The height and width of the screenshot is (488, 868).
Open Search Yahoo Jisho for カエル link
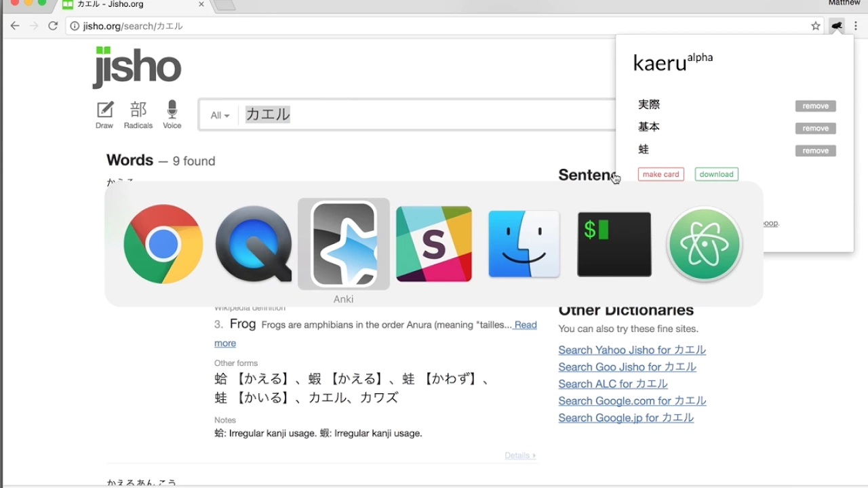(x=632, y=350)
